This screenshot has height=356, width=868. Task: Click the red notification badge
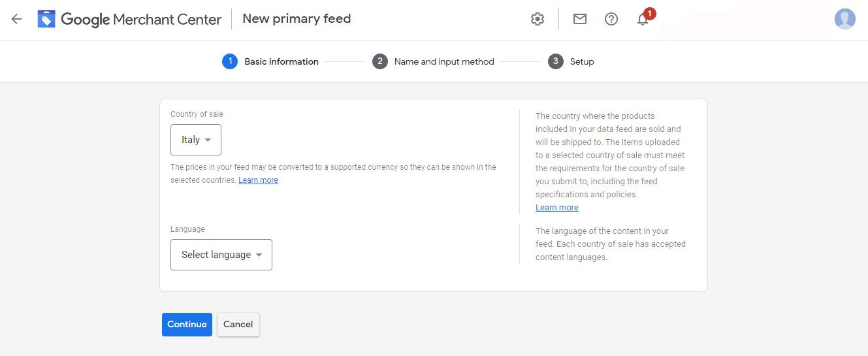[x=649, y=13]
